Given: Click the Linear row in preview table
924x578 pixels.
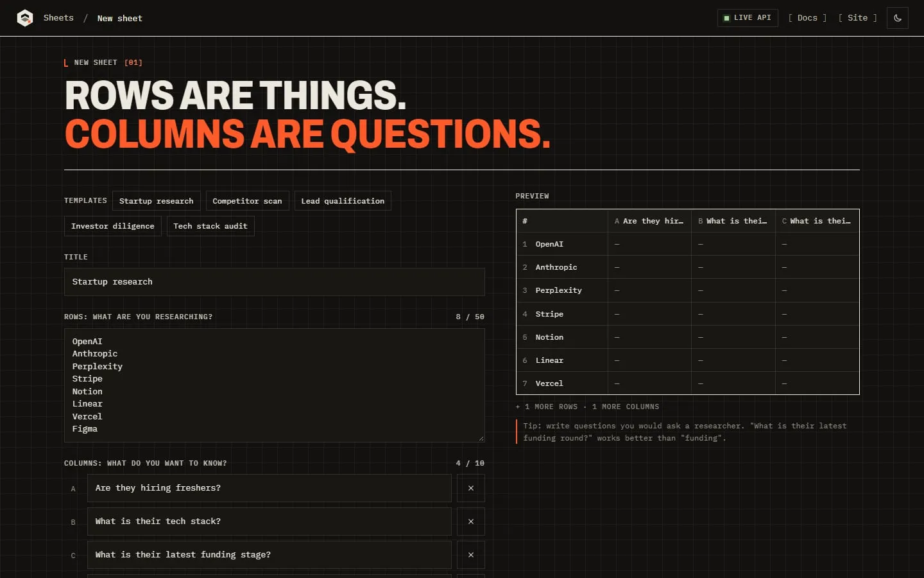Looking at the screenshot, I should point(688,360).
